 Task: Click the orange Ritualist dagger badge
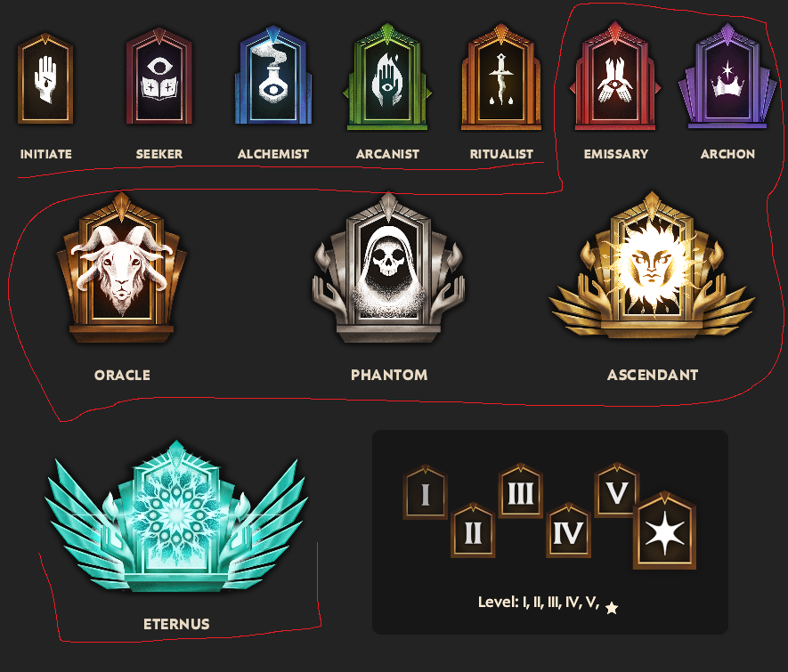point(501,77)
